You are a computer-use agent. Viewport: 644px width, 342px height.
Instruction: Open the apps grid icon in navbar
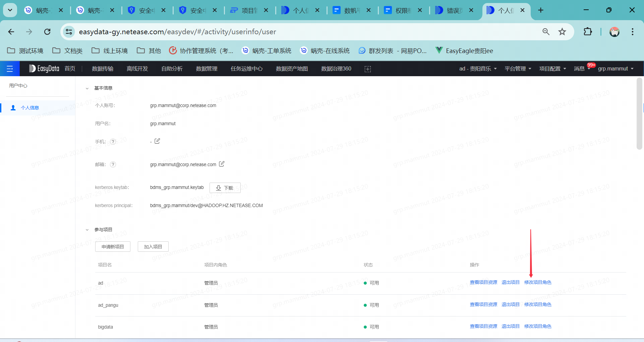click(x=367, y=68)
